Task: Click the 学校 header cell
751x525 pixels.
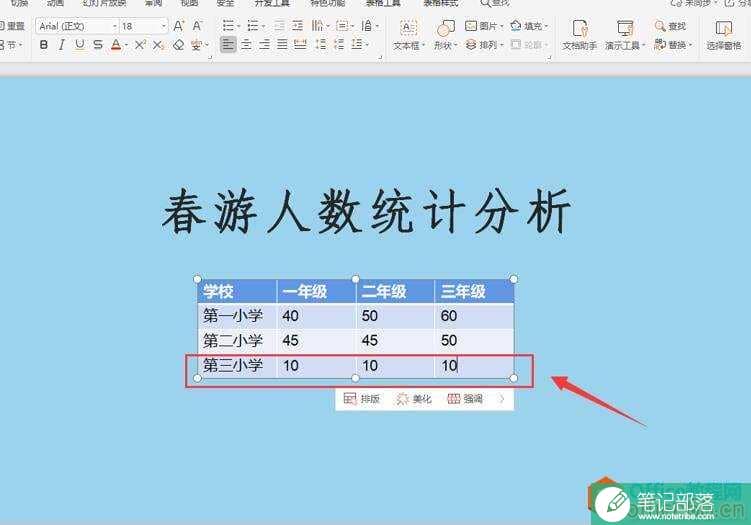Action: (237, 291)
